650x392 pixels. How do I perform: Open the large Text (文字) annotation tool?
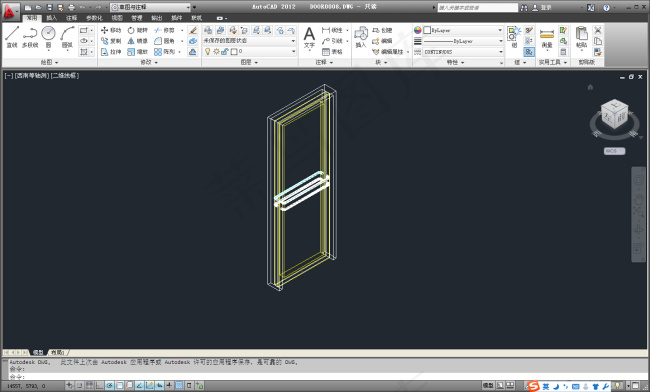pos(309,37)
